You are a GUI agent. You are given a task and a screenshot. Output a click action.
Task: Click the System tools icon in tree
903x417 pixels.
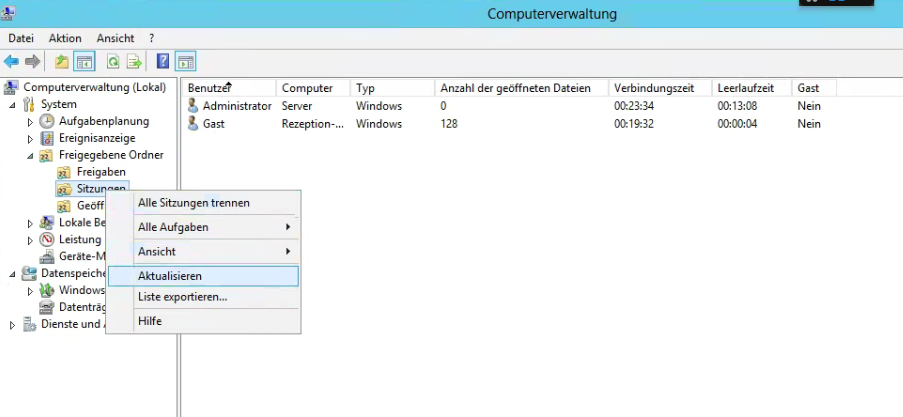29,105
